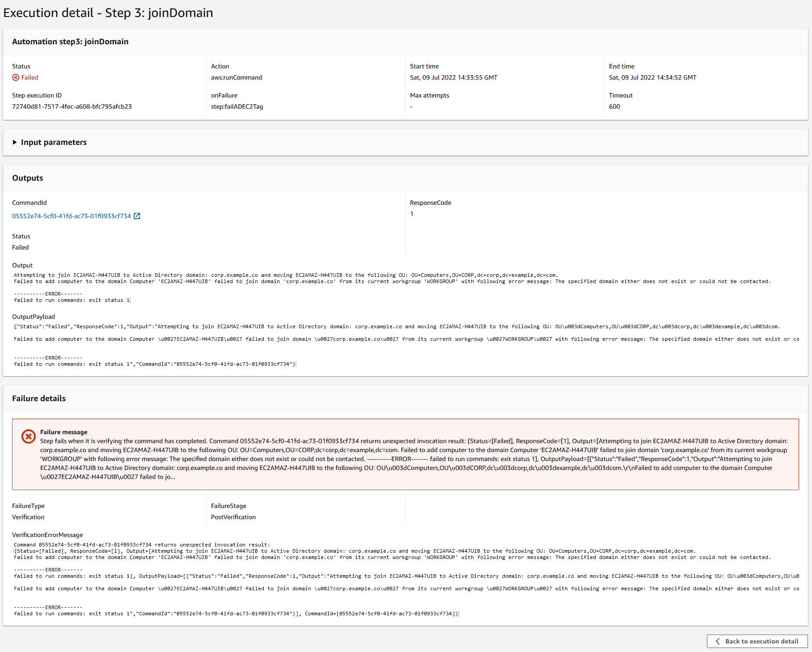
Task: Select the Timeout value 600
Action: click(x=614, y=106)
